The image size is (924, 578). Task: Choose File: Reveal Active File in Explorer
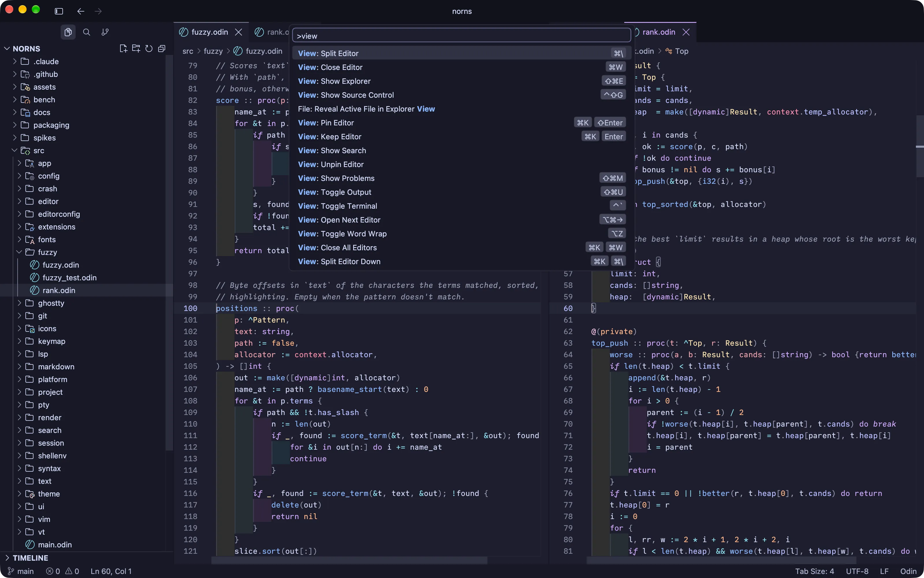tap(461, 109)
